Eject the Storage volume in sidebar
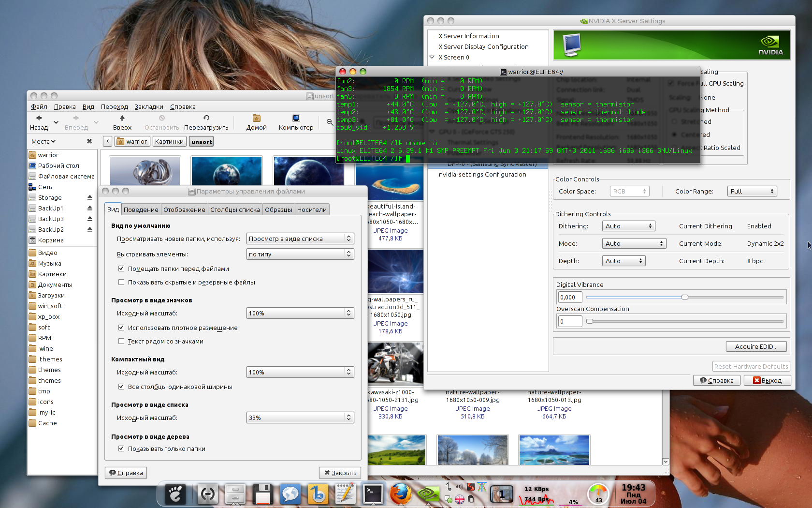812x508 pixels. tap(90, 197)
